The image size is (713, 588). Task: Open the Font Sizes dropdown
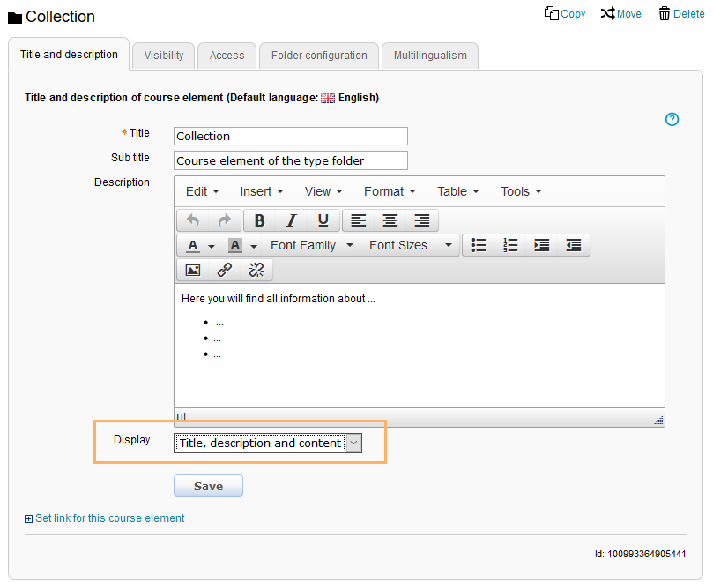(x=410, y=245)
